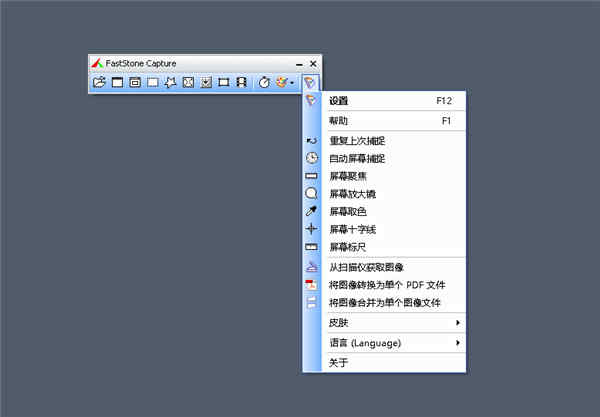Select Capture Active Window icon
This screenshot has height=417, width=600.
[x=117, y=82]
